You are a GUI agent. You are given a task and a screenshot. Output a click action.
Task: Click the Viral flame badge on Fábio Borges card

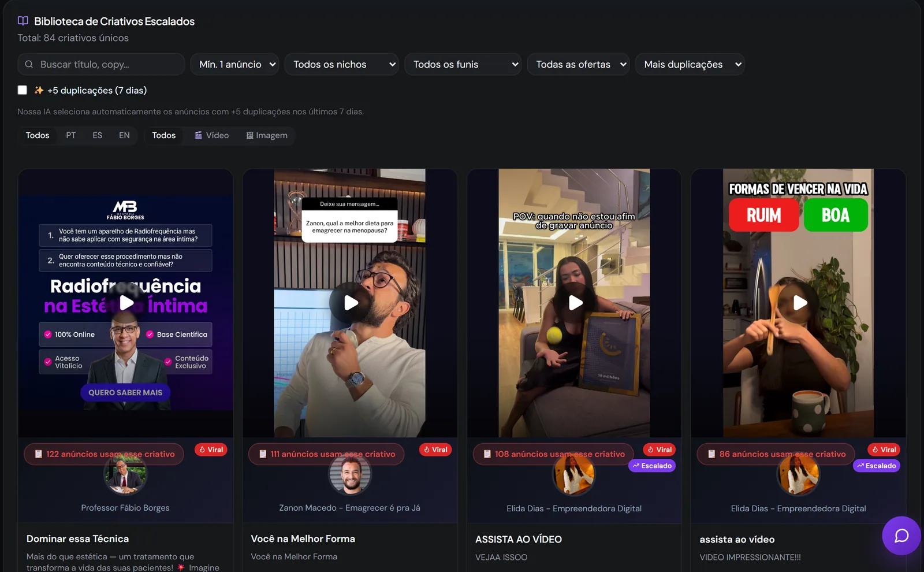coord(211,450)
